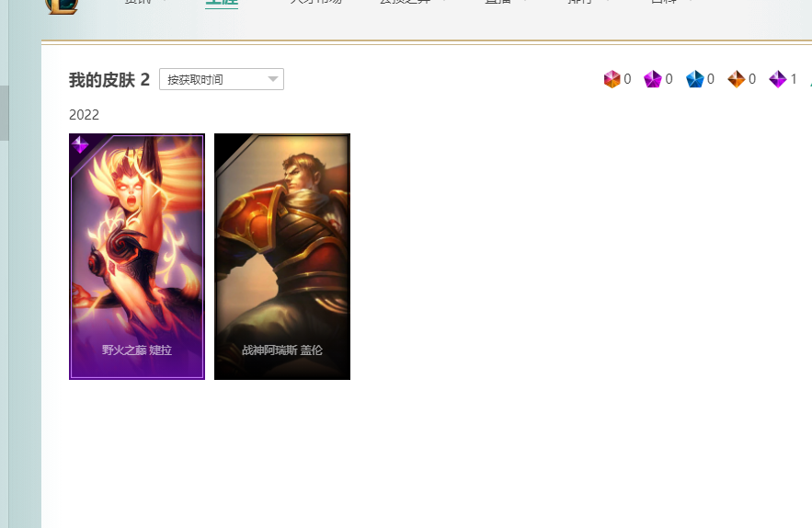The image size is (812, 528).
Task: Click the 我的皮肤 2 heading
Action: tap(109, 80)
